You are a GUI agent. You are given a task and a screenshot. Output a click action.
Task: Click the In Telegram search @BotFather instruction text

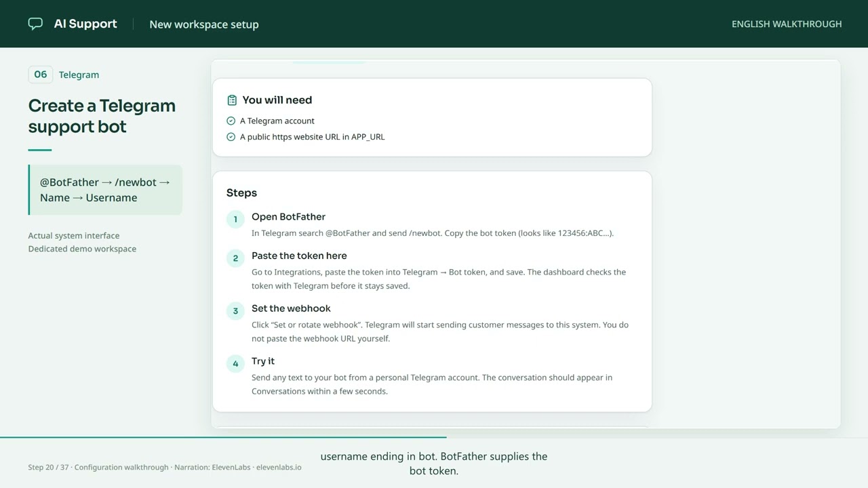tap(433, 233)
